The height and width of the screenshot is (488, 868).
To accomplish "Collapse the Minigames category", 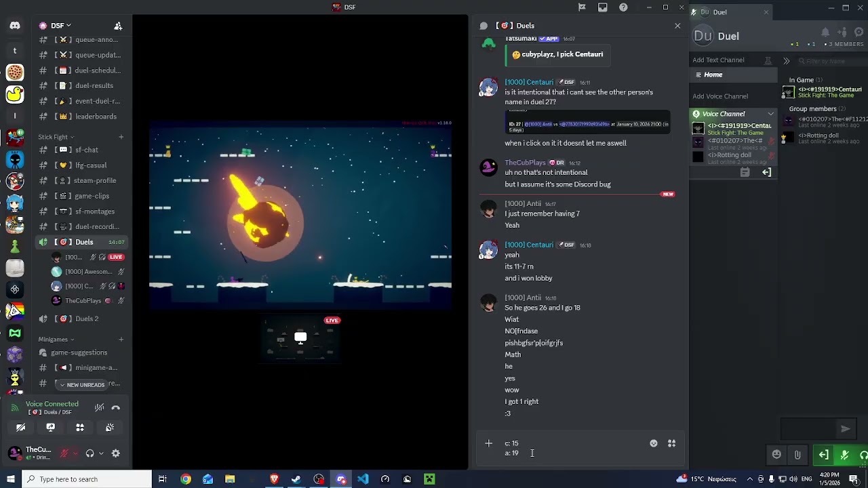I will (56, 340).
